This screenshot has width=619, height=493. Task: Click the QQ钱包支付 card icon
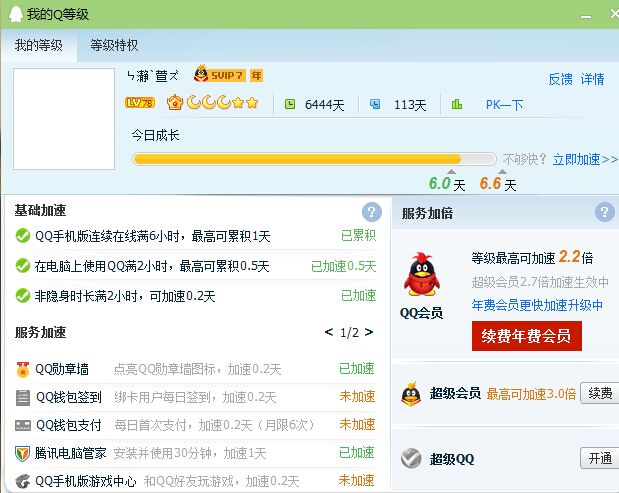[x=23, y=426]
